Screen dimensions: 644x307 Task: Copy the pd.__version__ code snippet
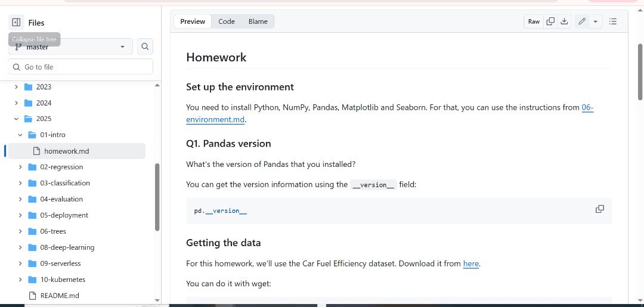(600, 209)
